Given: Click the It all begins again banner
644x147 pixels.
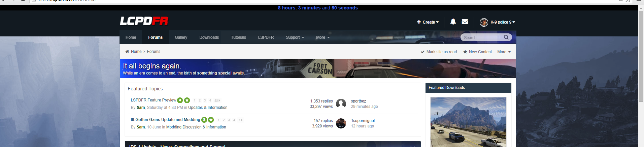Looking at the screenshot, I should [318, 68].
